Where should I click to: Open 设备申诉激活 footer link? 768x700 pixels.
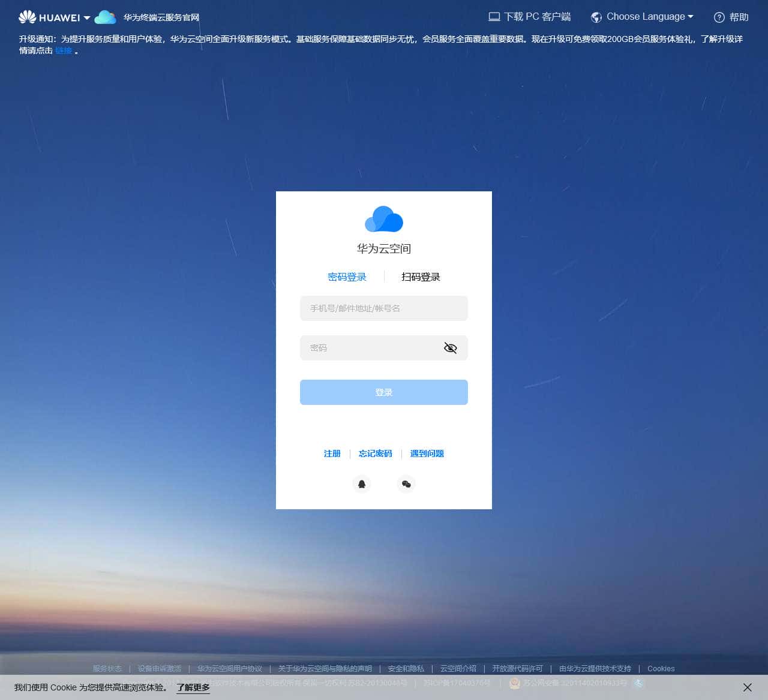tap(160, 669)
